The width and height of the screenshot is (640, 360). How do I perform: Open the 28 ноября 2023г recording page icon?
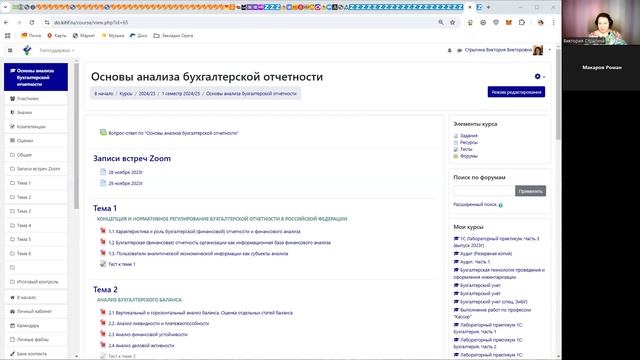click(103, 172)
